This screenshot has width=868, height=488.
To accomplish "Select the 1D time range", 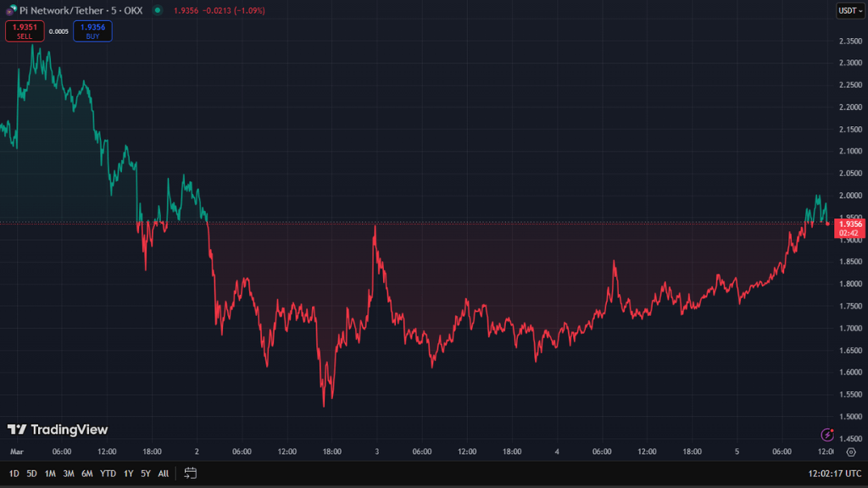I will [14, 474].
